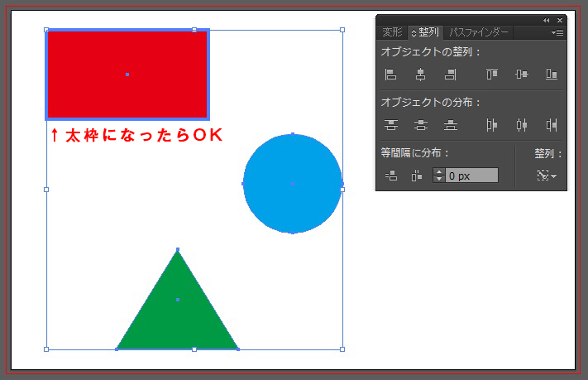The height and width of the screenshot is (380, 588).
Task: Click the horizontal distribute center icon
Action: point(521,125)
